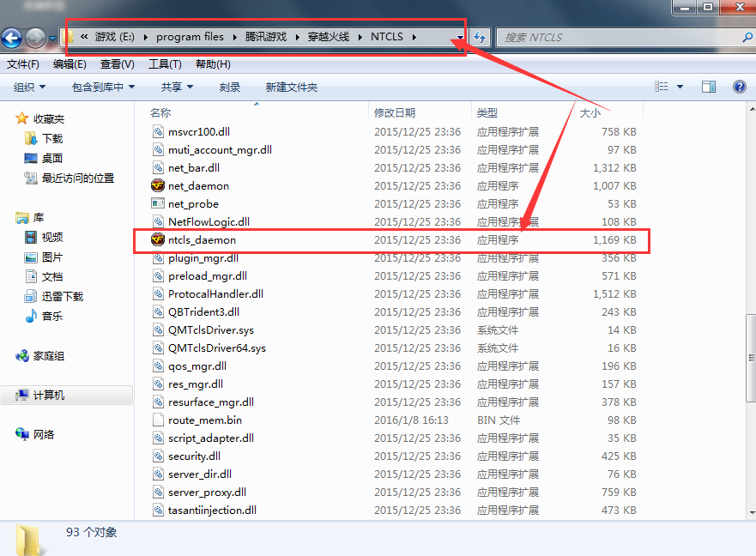Screen dimensions: 756x556
Task: Select the net_daemon application icon
Action: [158, 185]
